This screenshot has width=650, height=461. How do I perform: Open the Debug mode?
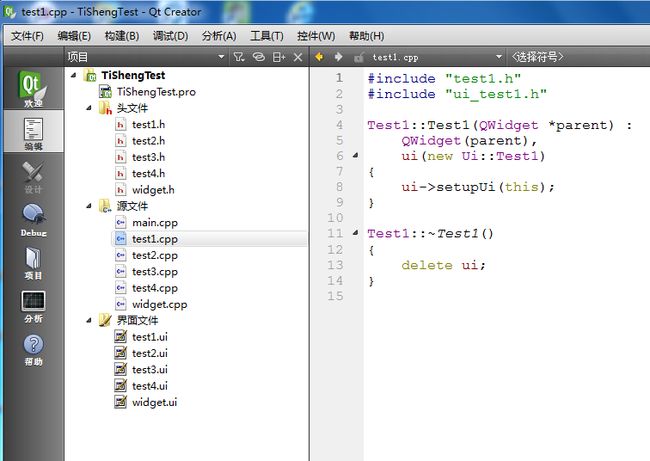33,220
